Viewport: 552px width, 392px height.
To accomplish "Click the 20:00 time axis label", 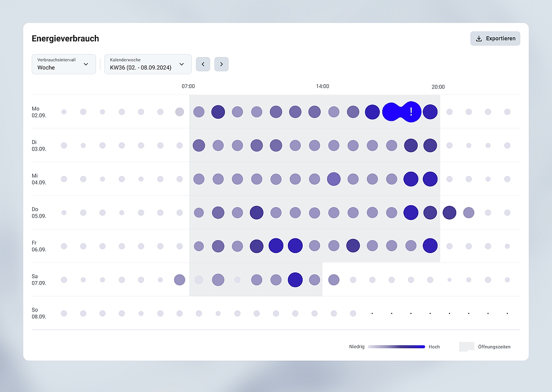I will (x=438, y=87).
